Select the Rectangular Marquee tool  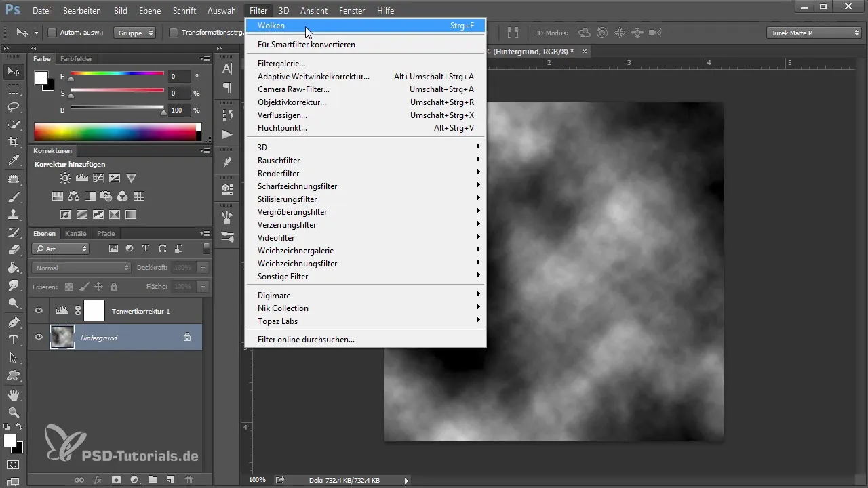coord(14,89)
